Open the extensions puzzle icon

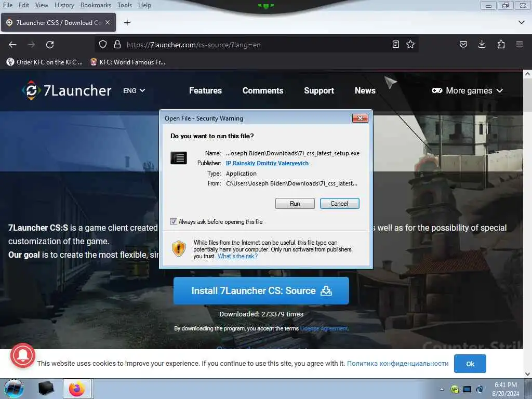[501, 44]
